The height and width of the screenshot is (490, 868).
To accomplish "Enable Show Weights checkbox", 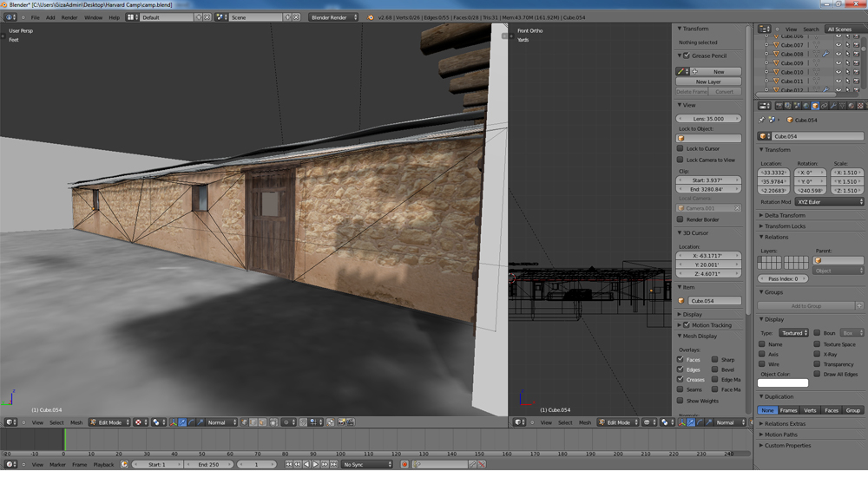I will point(681,401).
